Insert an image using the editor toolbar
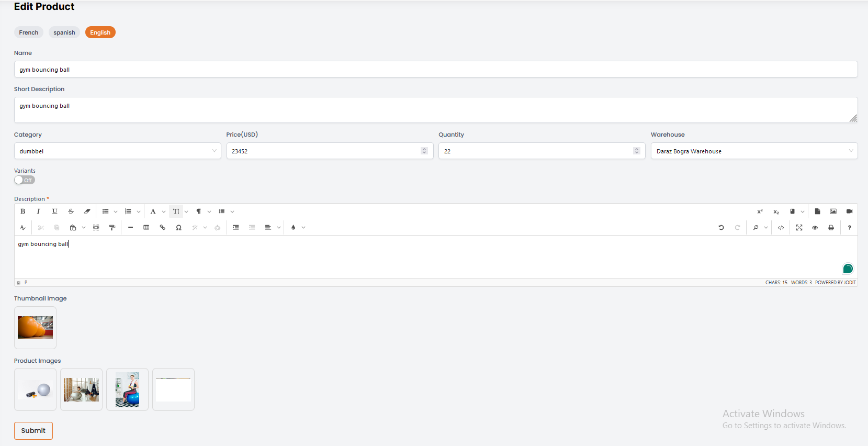The width and height of the screenshot is (868, 446). point(833,211)
